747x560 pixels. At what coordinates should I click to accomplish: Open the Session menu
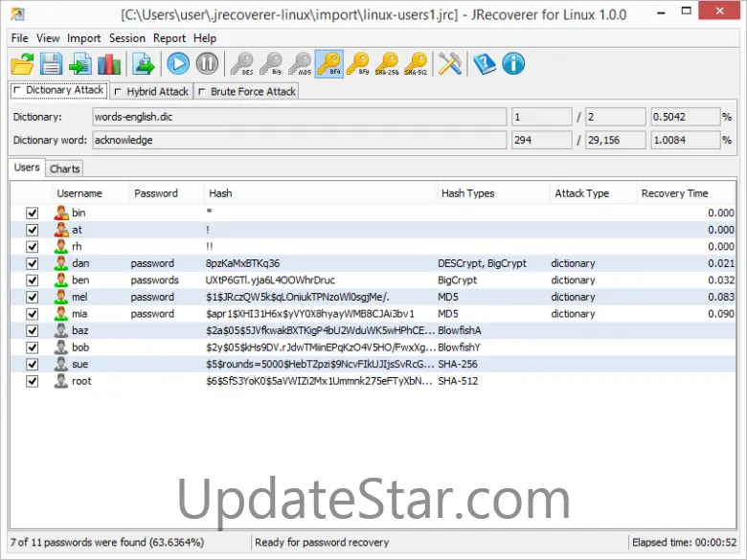point(126,38)
